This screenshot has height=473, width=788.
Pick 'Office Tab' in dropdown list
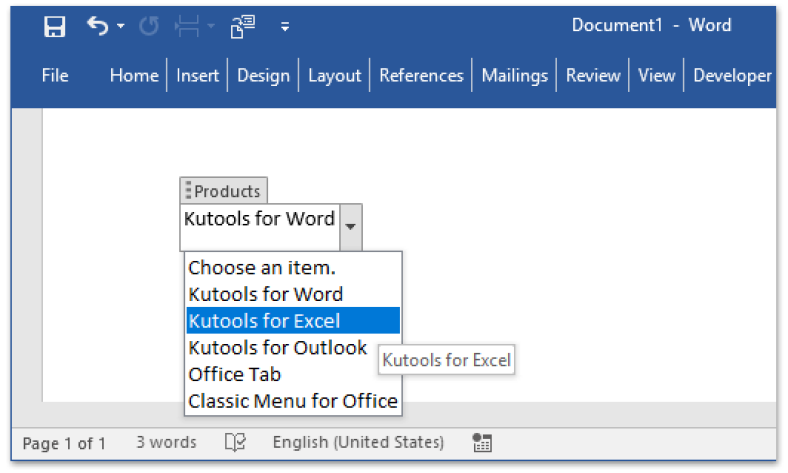[x=235, y=374]
